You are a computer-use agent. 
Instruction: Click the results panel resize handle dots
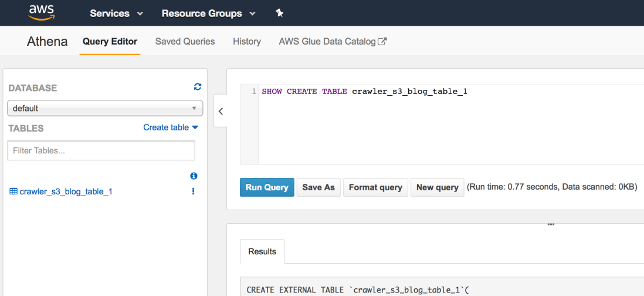[551, 224]
